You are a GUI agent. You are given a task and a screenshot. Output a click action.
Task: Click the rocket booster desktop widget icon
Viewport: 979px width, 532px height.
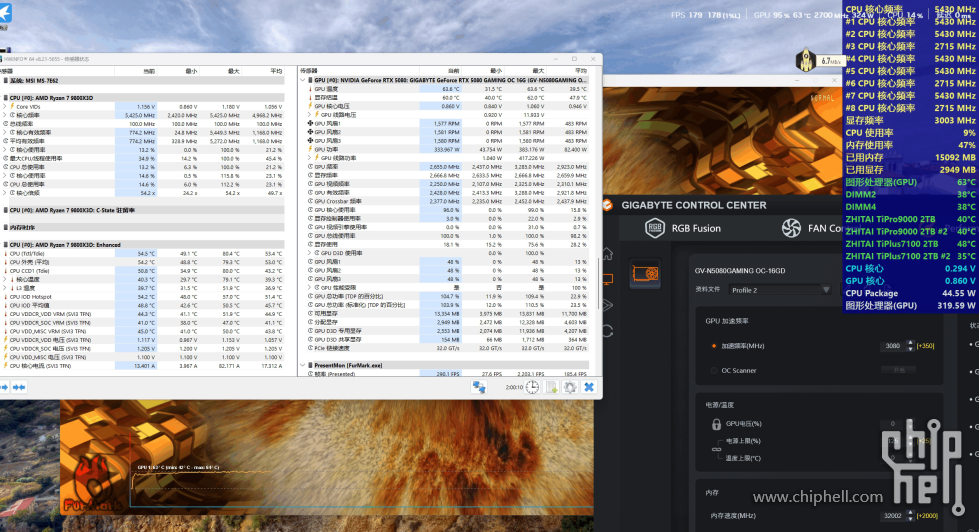(806, 61)
